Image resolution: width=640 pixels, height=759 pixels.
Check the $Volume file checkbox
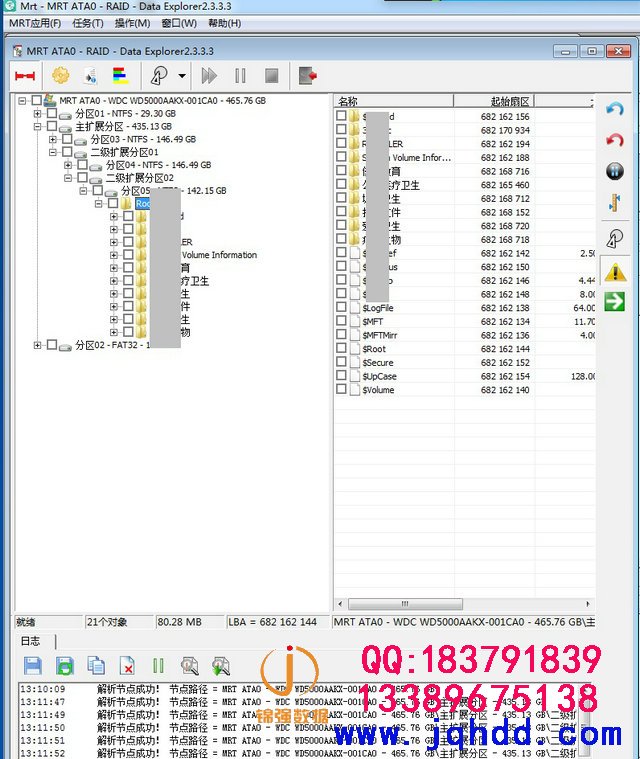341,389
